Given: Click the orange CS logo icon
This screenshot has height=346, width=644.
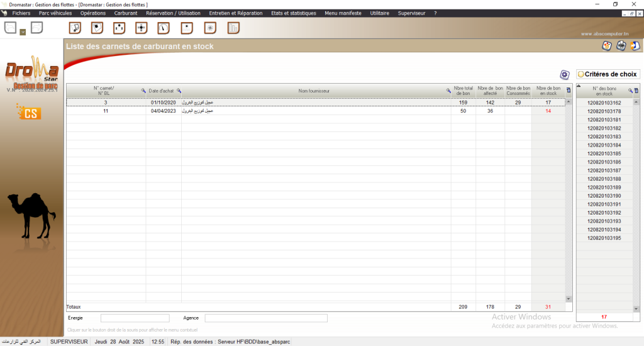Looking at the screenshot, I should click(29, 113).
